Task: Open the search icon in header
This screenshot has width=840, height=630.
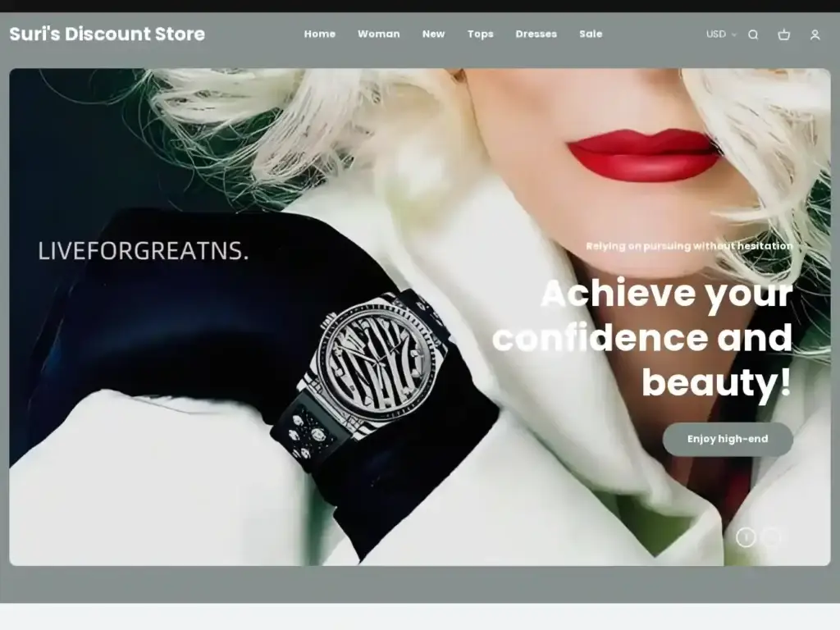Action: click(753, 34)
